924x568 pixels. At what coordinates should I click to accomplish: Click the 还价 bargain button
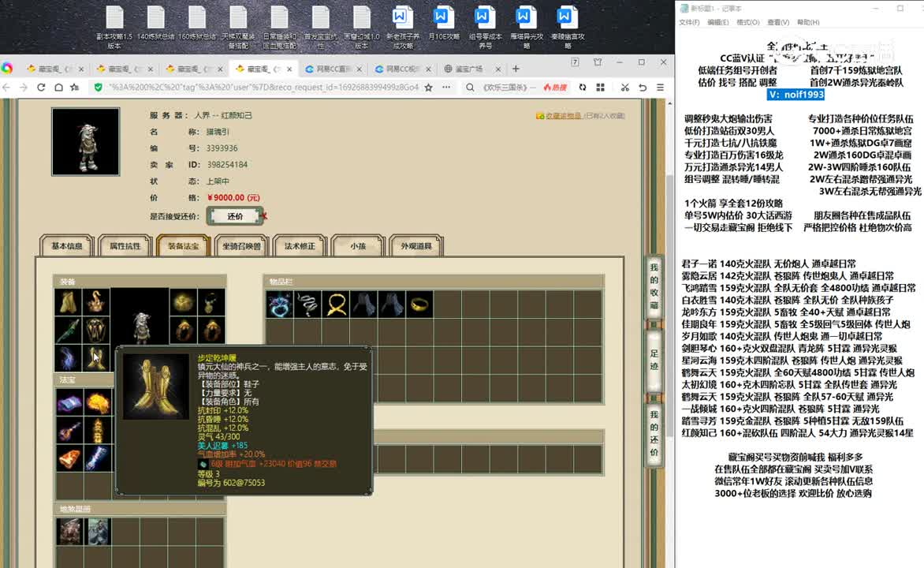coord(234,216)
